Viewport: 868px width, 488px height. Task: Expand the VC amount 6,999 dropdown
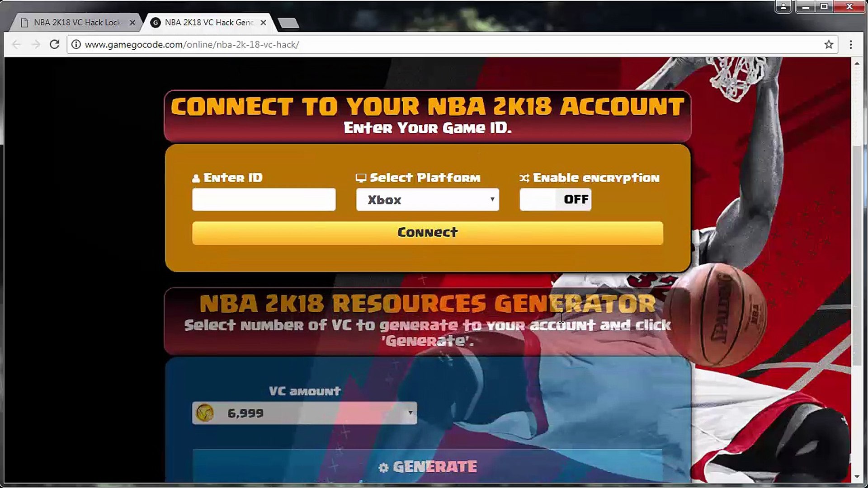[304, 413]
